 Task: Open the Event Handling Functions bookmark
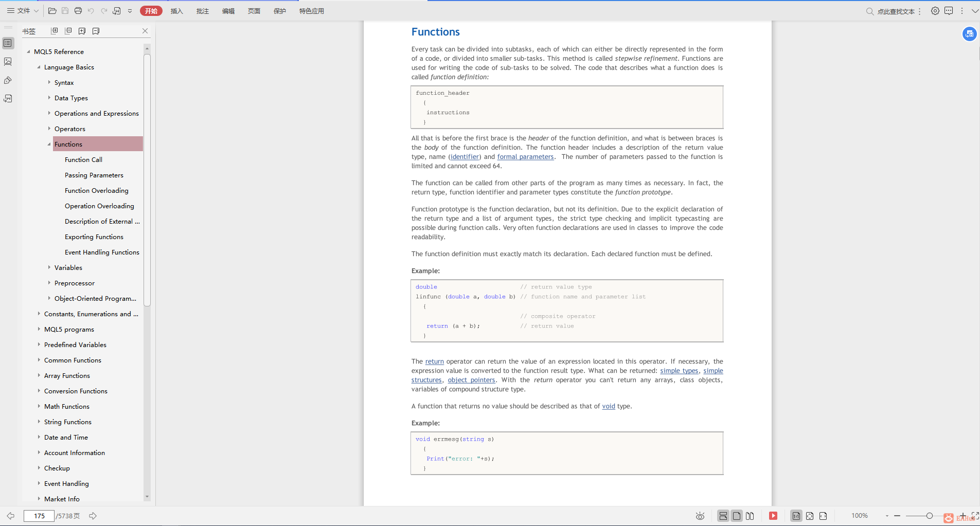[x=102, y=252]
